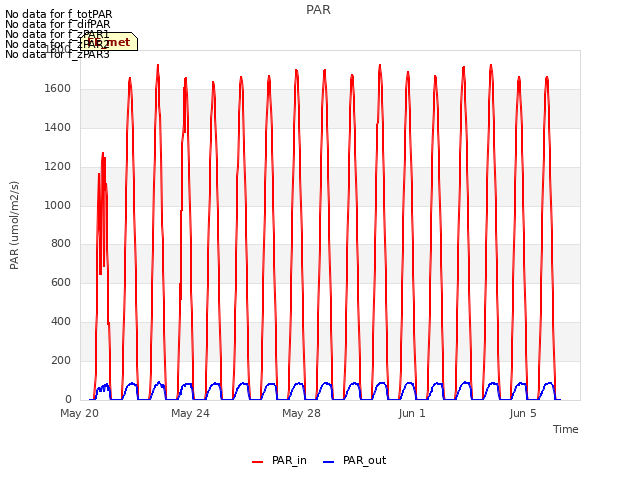The image size is (640, 480).
Task: Click the PAR (umol/m2/s) y-axis label
Action: pos(14,225)
